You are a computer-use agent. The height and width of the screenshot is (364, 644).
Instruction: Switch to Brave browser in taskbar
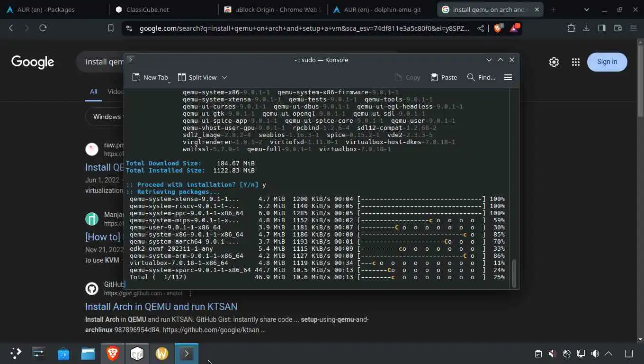coord(113,353)
